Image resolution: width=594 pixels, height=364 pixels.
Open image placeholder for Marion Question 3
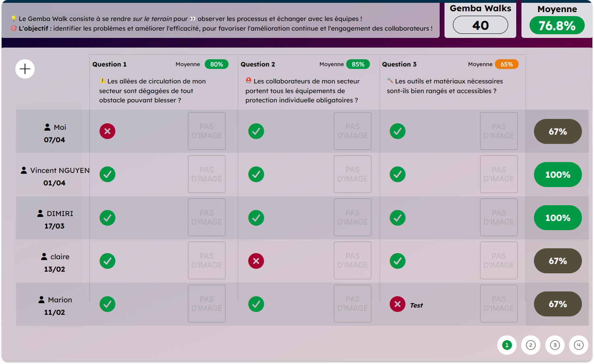click(499, 304)
